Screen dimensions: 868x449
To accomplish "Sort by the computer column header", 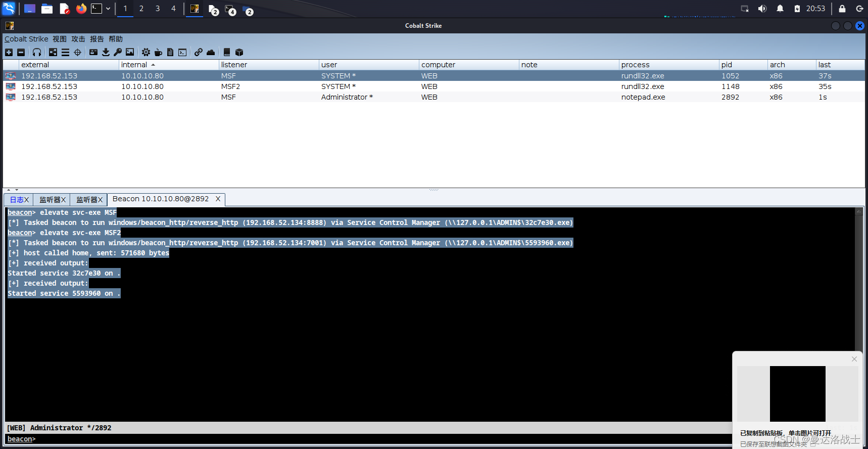I will pos(469,65).
